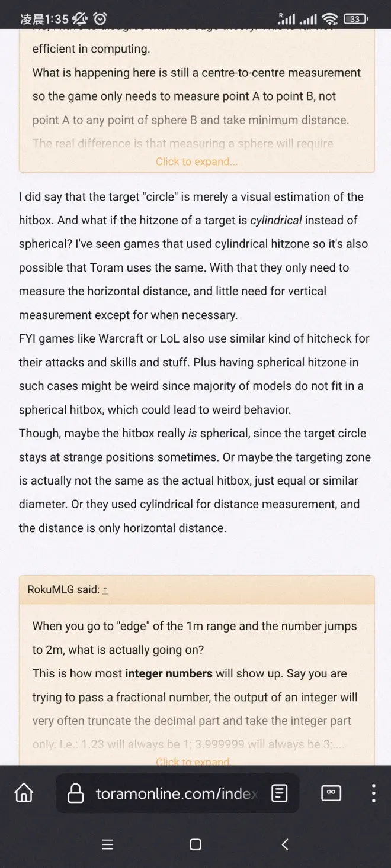This screenshot has width=391, height=868.
Task: Tap the muted notification bell icon
Action: point(80,19)
